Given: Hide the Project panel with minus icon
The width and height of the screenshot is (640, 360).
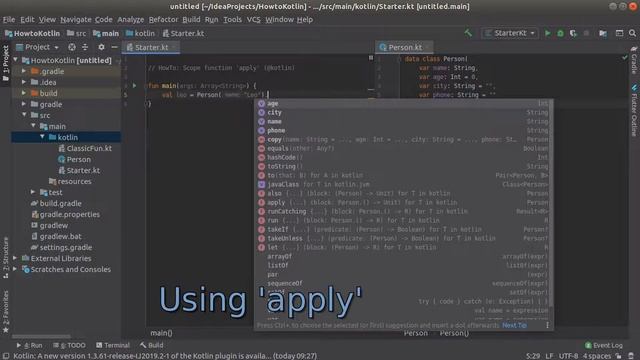Looking at the screenshot, I should [114, 47].
